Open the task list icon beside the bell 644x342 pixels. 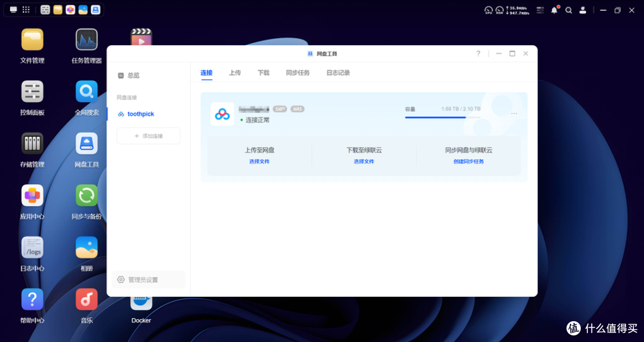click(x=540, y=10)
